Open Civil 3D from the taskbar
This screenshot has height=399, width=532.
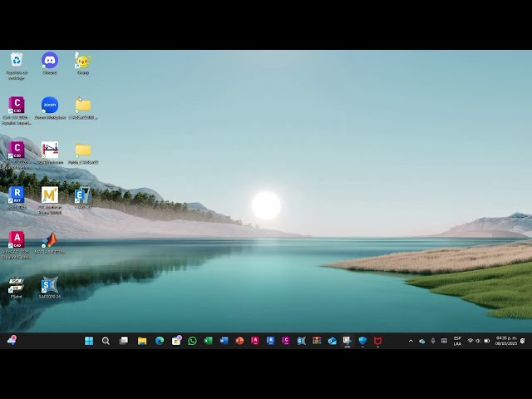pyautogui.click(x=286, y=341)
